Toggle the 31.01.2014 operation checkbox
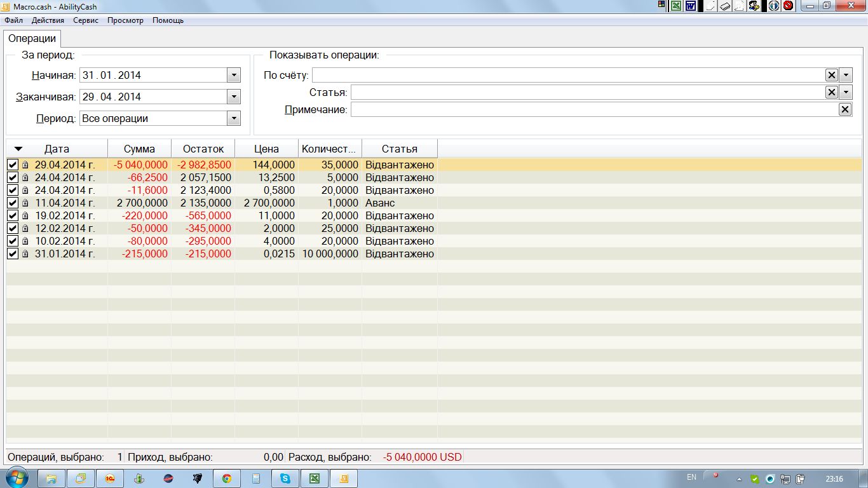 [13, 254]
